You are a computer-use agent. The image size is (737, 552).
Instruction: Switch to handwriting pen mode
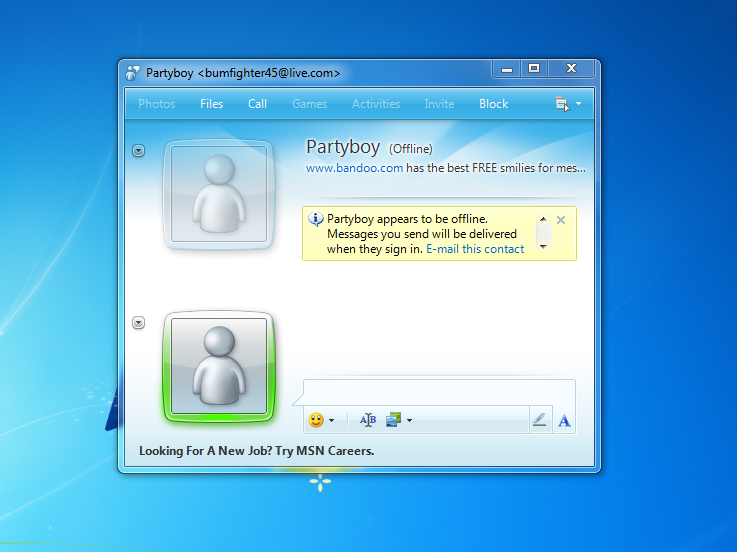[540, 419]
